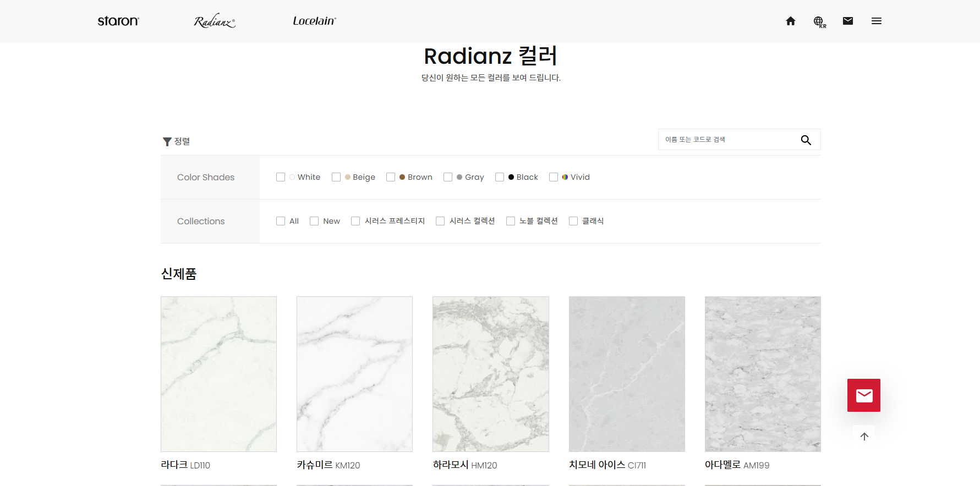Open the Staron brand tab
The height and width of the screenshot is (486, 980).
[x=118, y=21]
